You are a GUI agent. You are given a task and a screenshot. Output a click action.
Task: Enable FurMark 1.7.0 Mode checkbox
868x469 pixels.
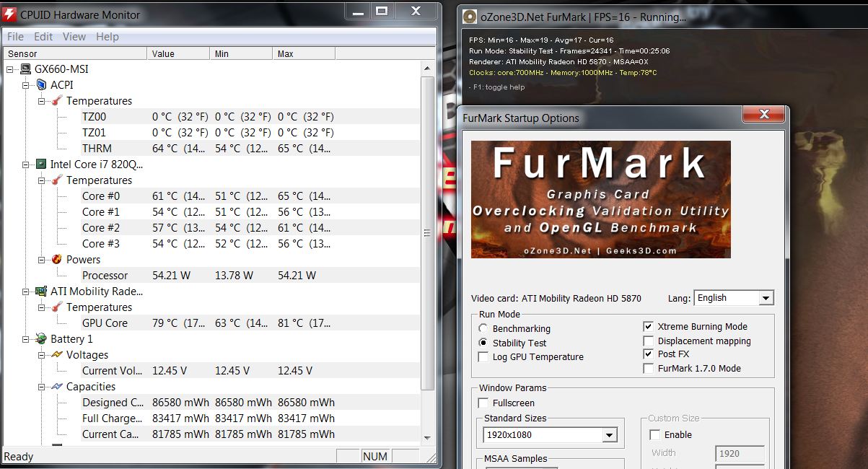tap(648, 369)
